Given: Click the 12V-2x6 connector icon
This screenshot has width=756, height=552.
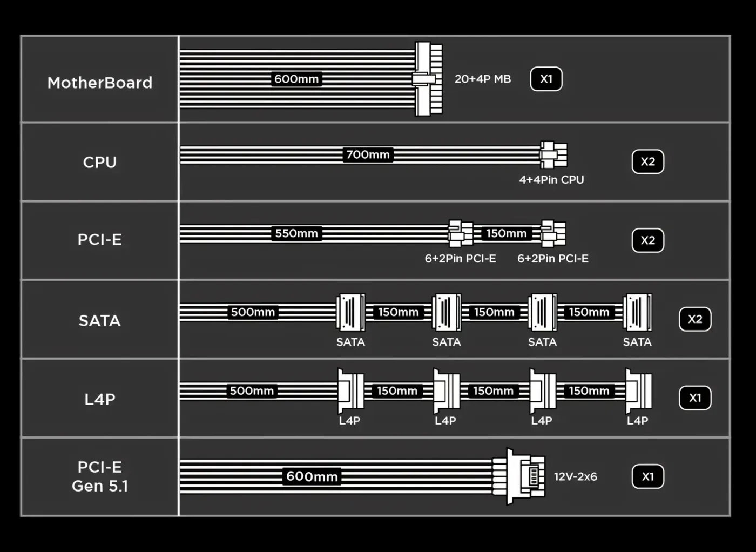Looking at the screenshot, I should [519, 476].
